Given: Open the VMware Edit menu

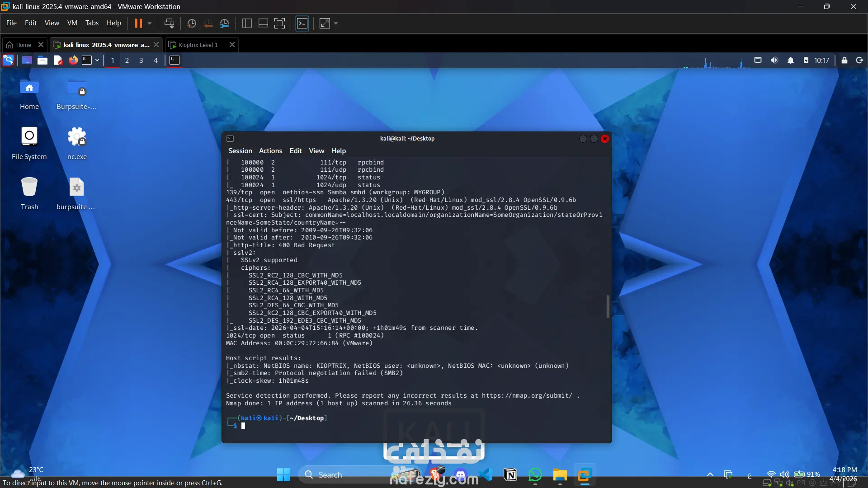Looking at the screenshot, I should tap(31, 23).
